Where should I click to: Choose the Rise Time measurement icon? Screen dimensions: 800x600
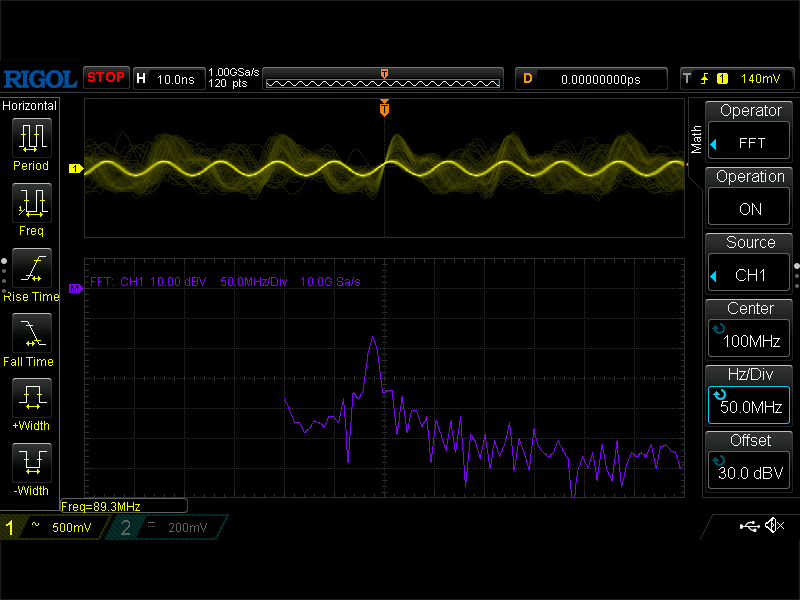(x=30, y=268)
